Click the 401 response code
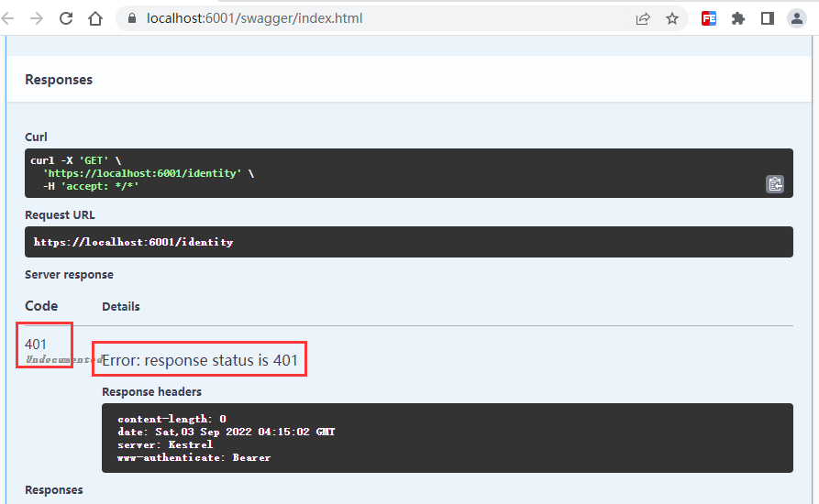This screenshot has height=504, width=819. click(36, 344)
